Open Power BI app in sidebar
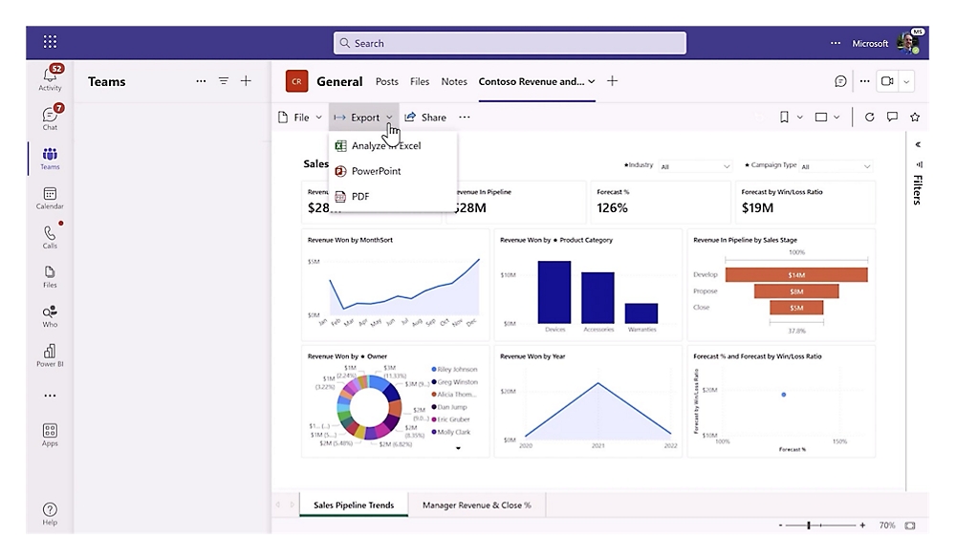Viewport: 956px width, 560px height. click(x=50, y=355)
